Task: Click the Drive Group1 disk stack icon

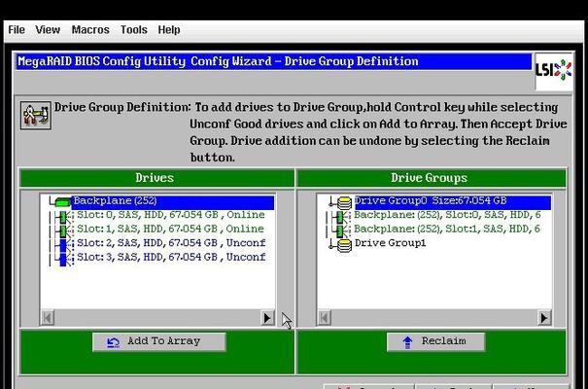Action: pos(344,246)
